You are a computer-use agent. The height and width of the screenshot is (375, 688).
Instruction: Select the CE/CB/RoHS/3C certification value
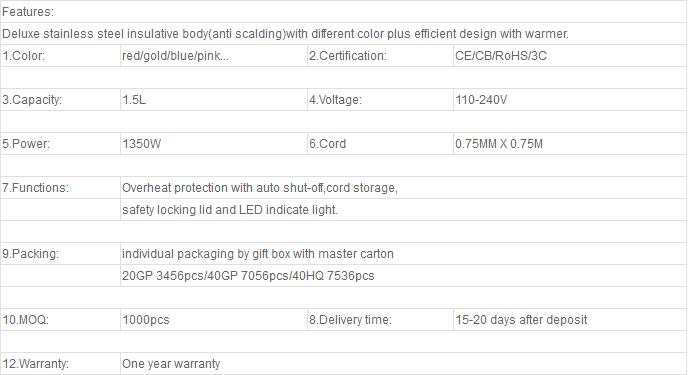point(501,56)
